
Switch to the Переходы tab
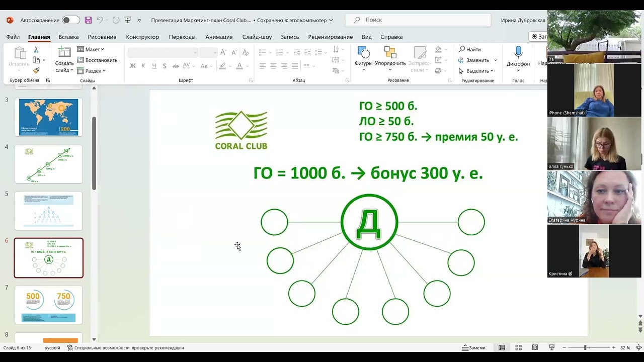pos(182,37)
